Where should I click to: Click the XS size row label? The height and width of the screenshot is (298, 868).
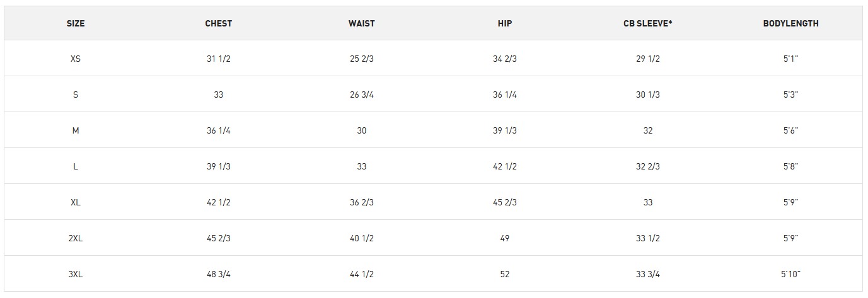click(x=76, y=59)
